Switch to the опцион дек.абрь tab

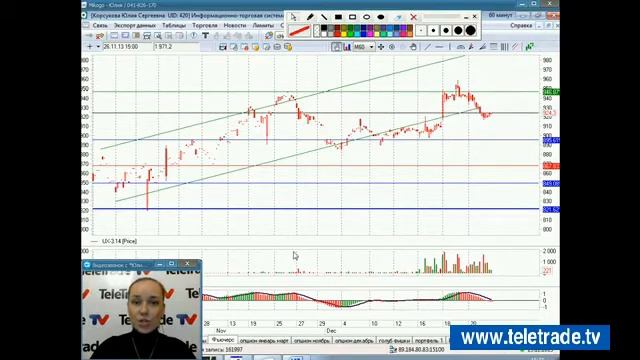[354, 340]
